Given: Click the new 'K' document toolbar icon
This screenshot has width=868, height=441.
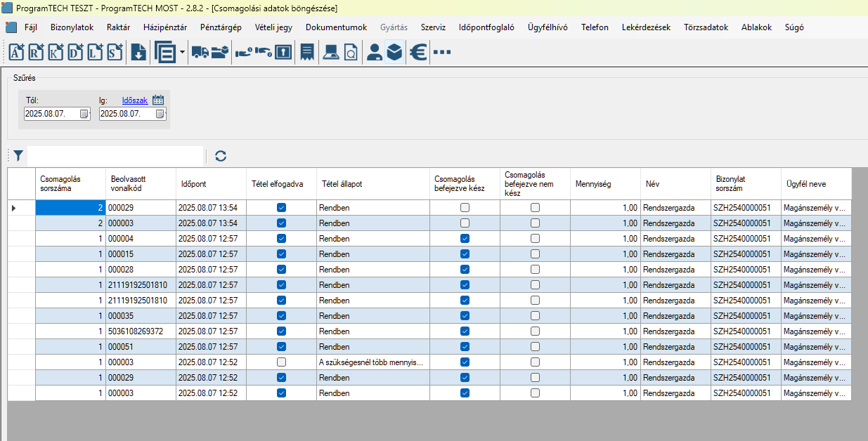Looking at the screenshot, I should [56, 52].
